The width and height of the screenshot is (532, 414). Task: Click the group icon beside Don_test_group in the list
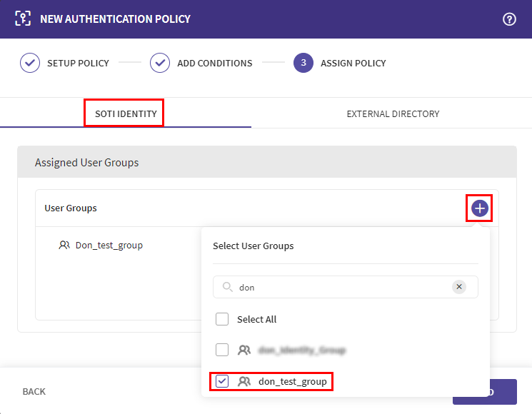click(x=64, y=246)
